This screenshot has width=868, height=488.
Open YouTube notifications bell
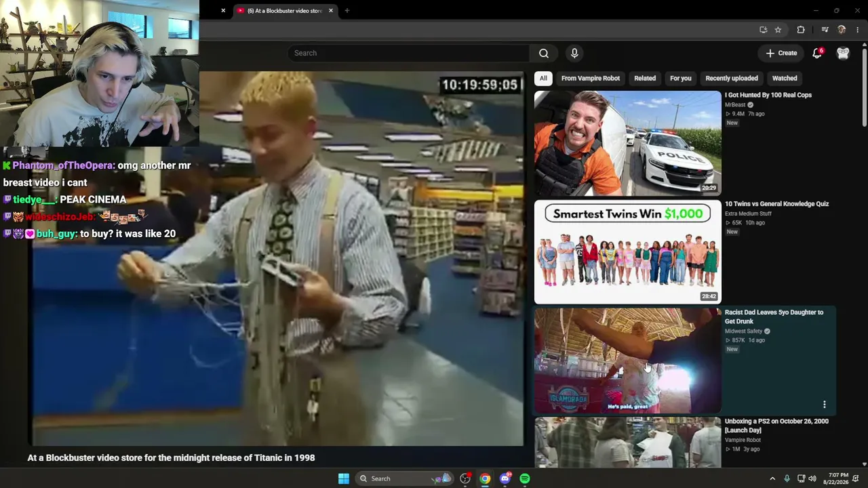tap(817, 53)
